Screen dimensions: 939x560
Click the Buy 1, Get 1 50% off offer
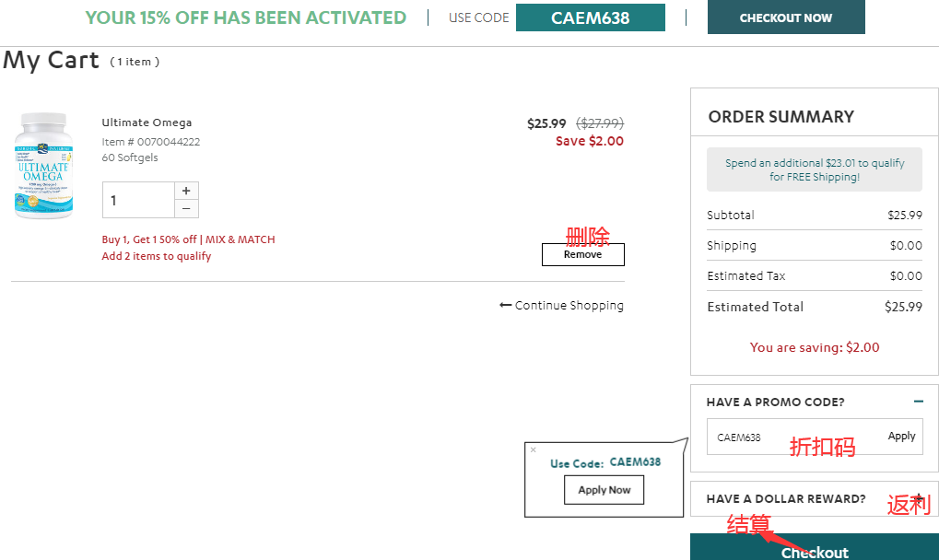click(x=148, y=239)
